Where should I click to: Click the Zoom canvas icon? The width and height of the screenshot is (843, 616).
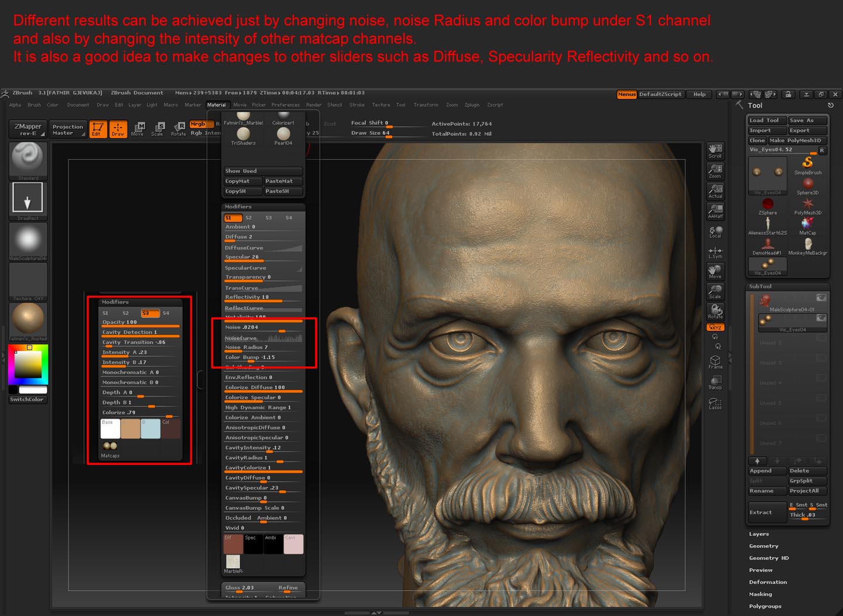[715, 171]
